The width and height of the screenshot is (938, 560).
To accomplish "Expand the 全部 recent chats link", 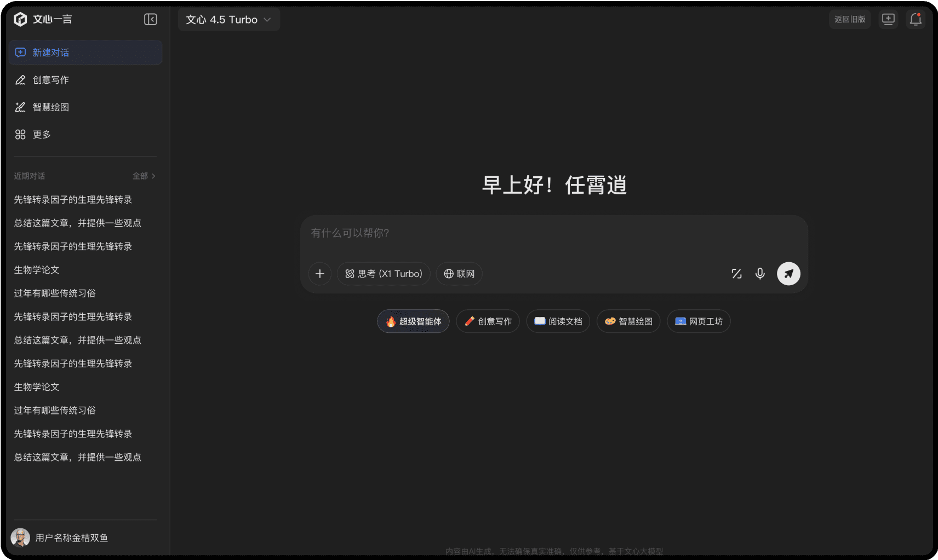I will [x=144, y=176].
